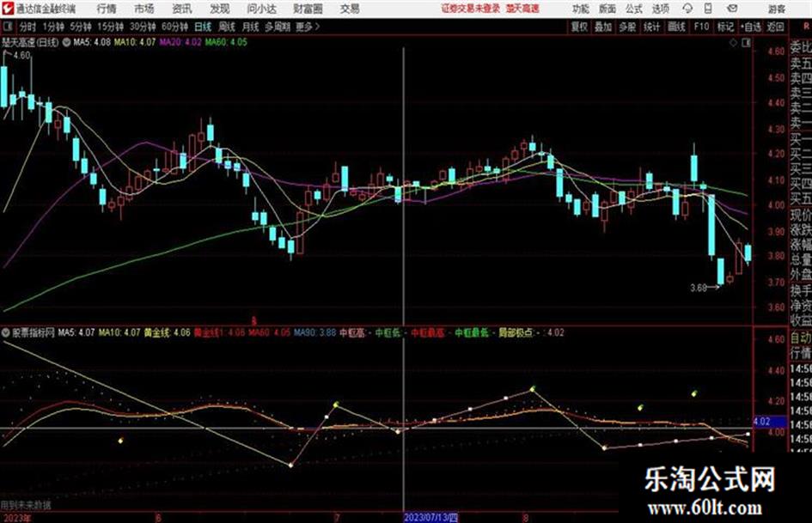This screenshot has height=523, width=812.
Task: Click the 标记 mark button
Action: click(x=725, y=27)
